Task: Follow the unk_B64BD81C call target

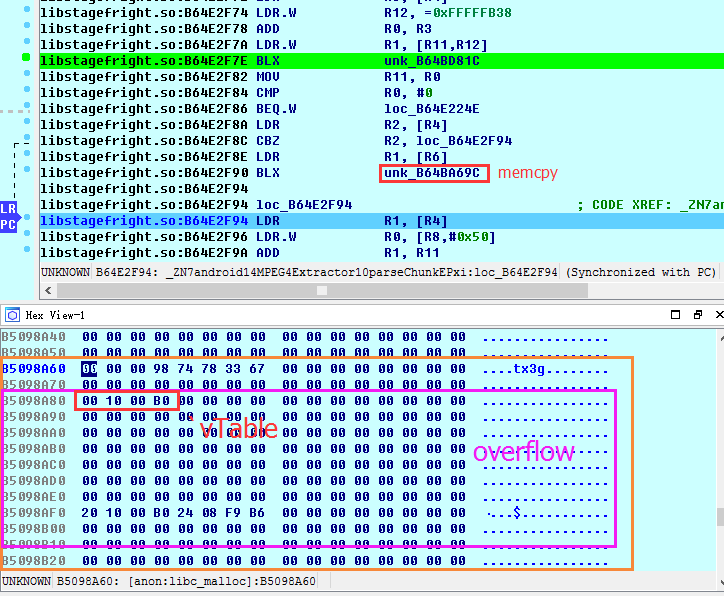Action: point(432,61)
